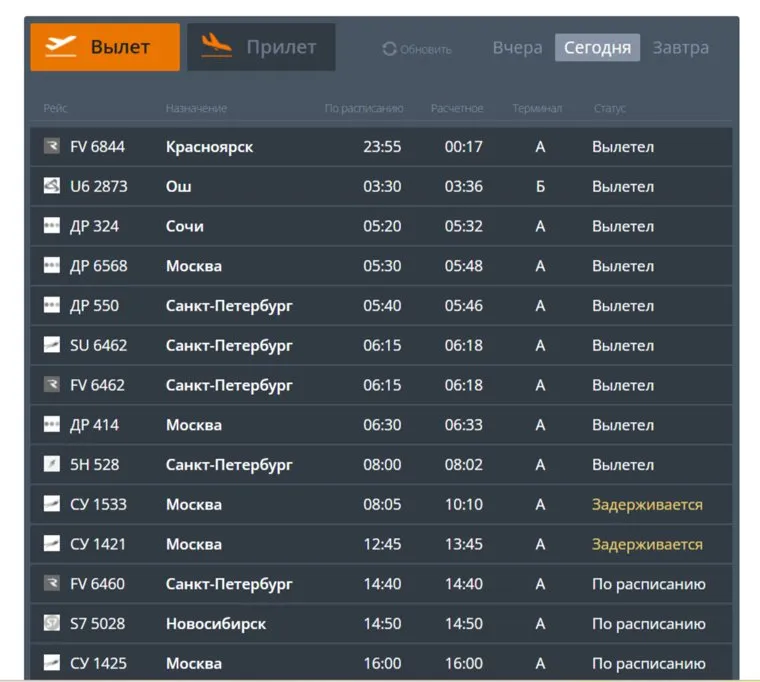760x682 pixels.
Task: Click the Рейс column header
Action: pyautogui.click(x=55, y=108)
